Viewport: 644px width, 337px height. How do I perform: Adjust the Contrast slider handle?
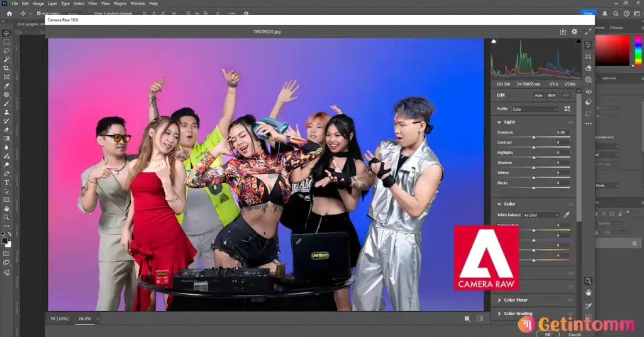pos(533,147)
